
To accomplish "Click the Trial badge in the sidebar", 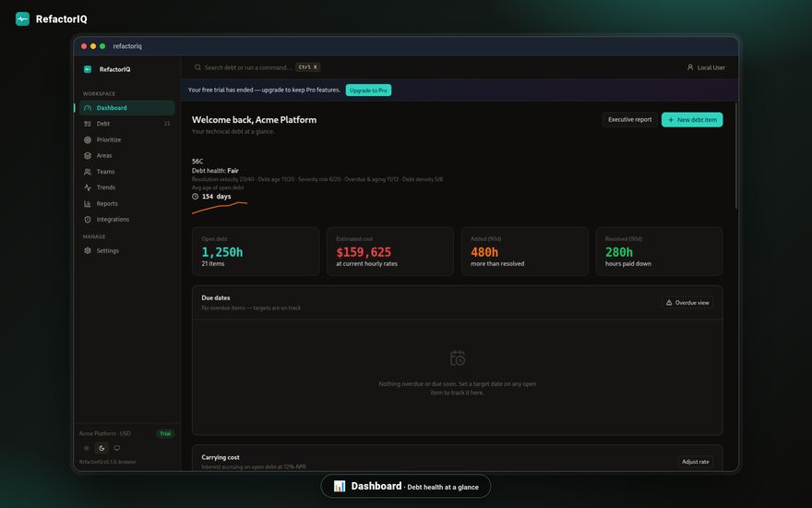I will coord(165,434).
